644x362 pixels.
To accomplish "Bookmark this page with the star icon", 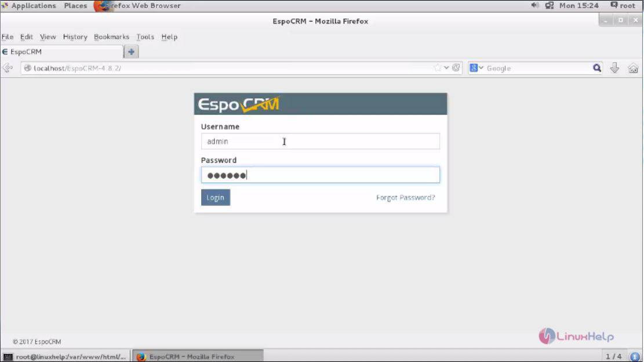I will click(x=438, y=68).
